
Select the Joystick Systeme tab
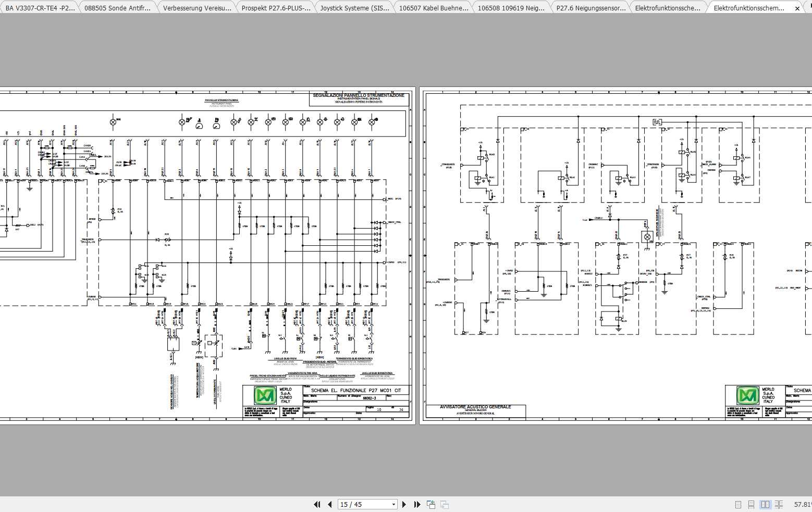pos(354,8)
